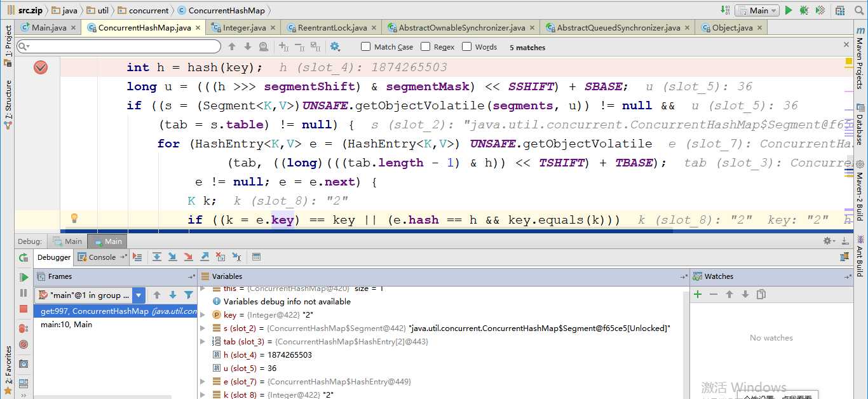Toggle breakpoint at hash(key) line

coord(41,67)
